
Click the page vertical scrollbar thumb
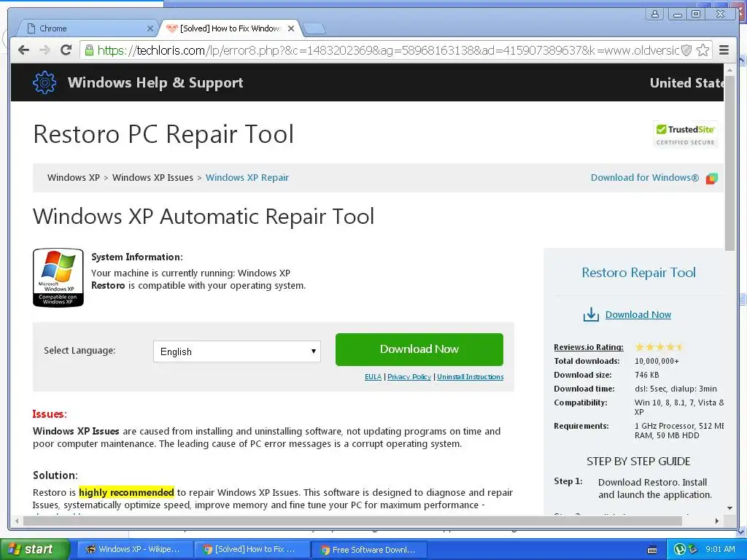(729, 162)
